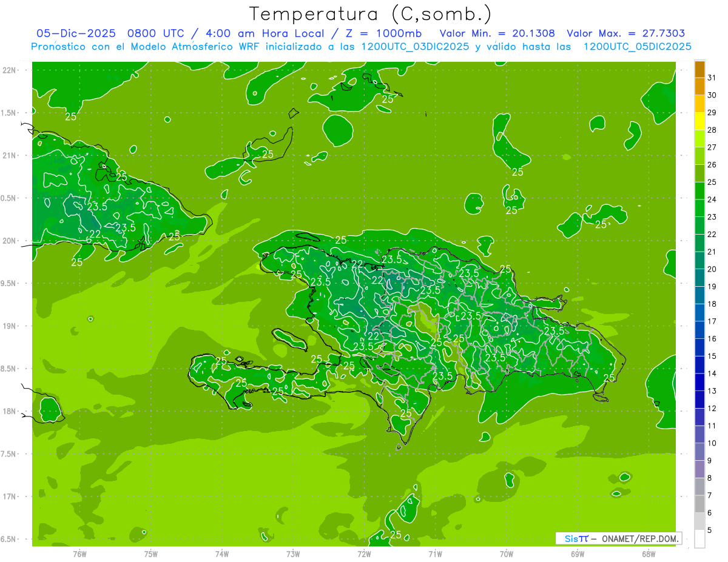The width and height of the screenshot is (728, 562).
Task: Click the '75W' longitude axis label
Action: tap(150, 554)
